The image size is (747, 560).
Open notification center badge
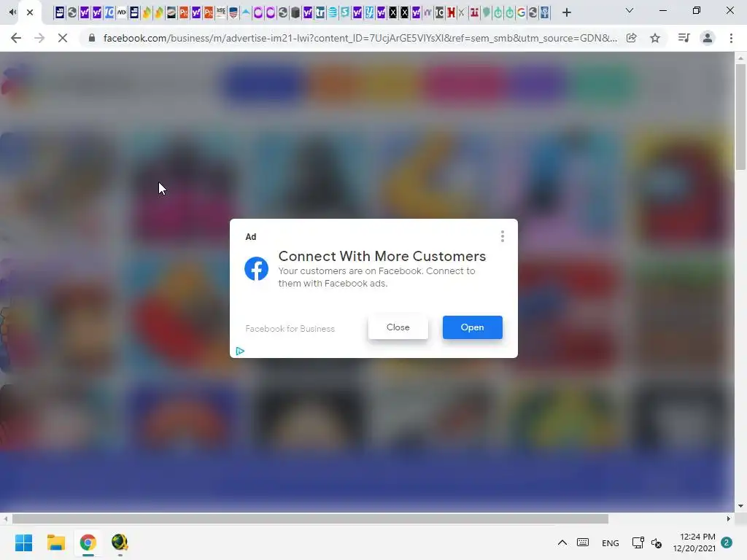point(727,542)
